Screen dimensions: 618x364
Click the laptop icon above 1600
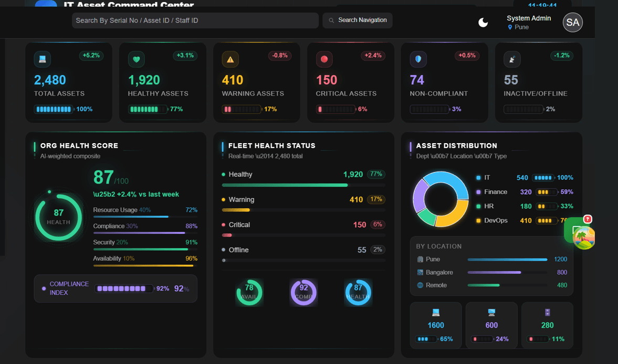436,313
